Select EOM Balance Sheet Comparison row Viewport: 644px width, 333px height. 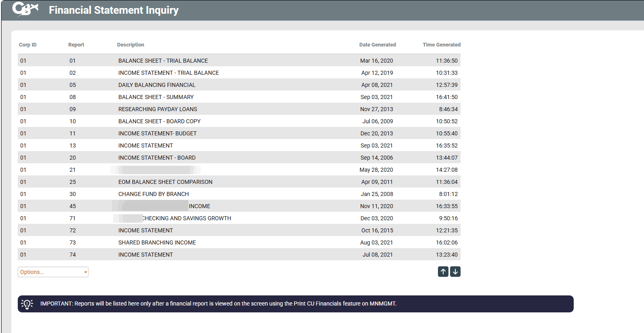point(165,182)
